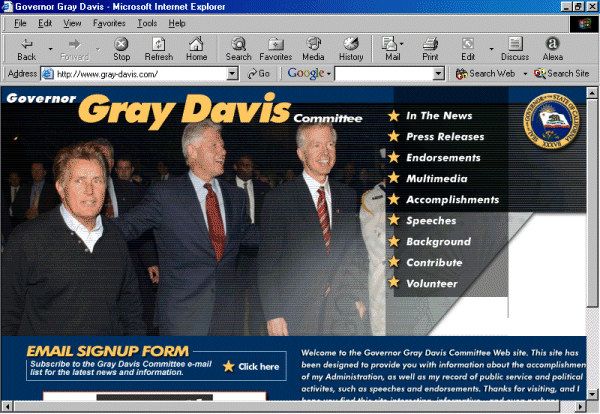Click the vertical scrollbar up arrow
600x414 pixels.
click(x=592, y=92)
